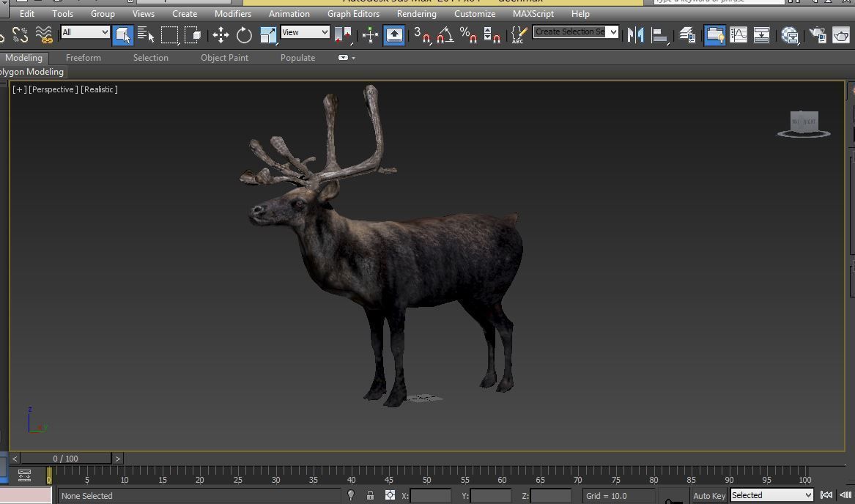
Task: Toggle Auto Key animation mode
Action: tap(709, 496)
